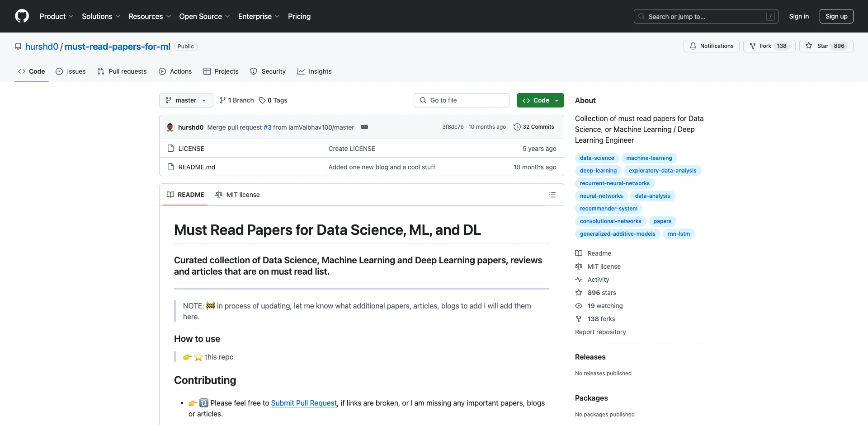868x425 pixels.
Task: Click the Search or jump to field
Action: (706, 16)
